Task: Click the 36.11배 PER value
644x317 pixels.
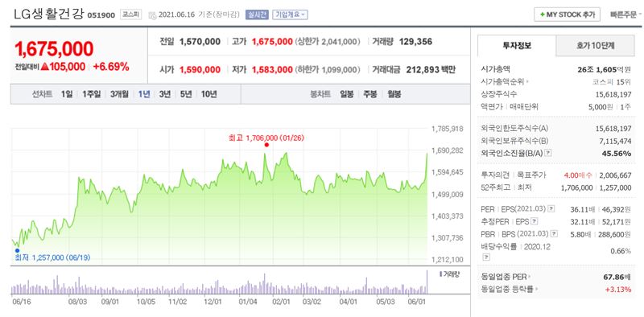Action: [582, 209]
